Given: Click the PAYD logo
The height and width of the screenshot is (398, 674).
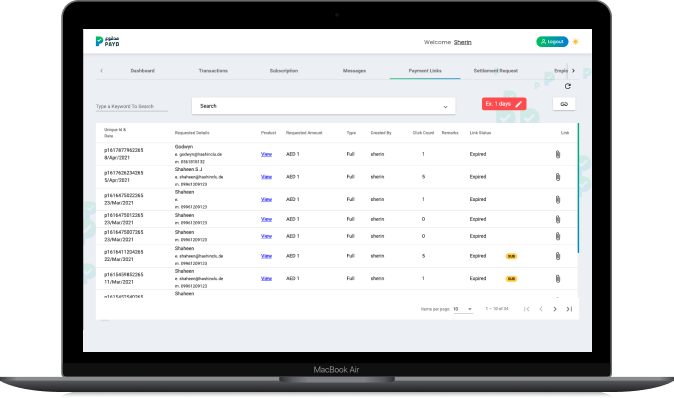Looking at the screenshot, I should click(107, 41).
